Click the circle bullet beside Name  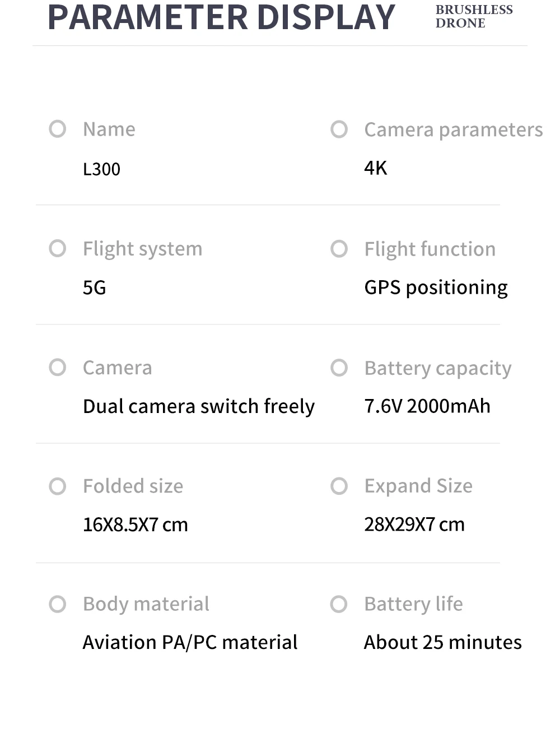point(58,129)
